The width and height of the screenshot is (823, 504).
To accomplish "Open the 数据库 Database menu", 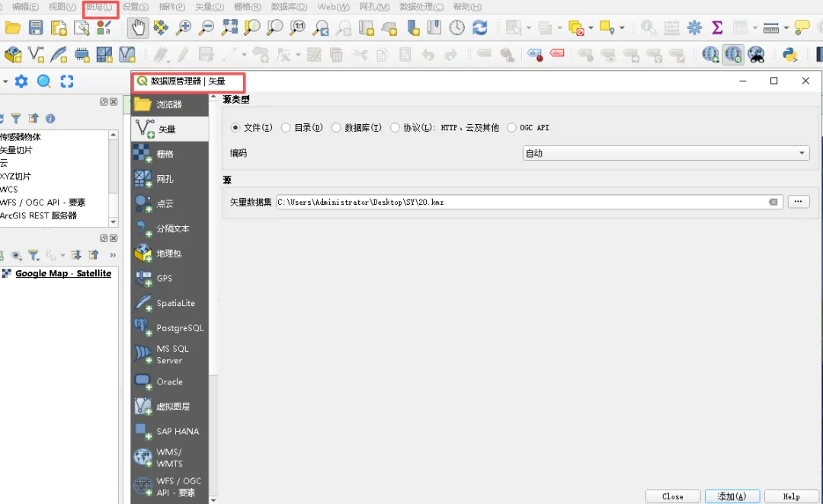I will 290,7.
